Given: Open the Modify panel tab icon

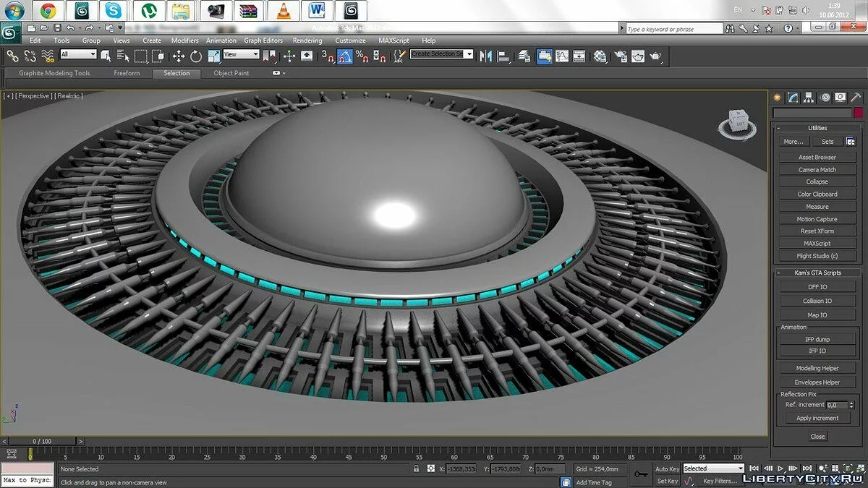Looking at the screenshot, I should 793,98.
